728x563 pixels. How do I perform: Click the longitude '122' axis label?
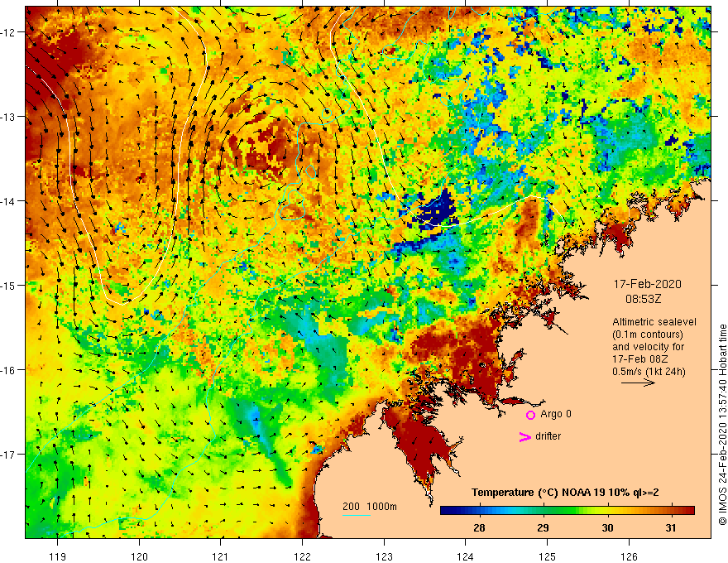coord(302,556)
